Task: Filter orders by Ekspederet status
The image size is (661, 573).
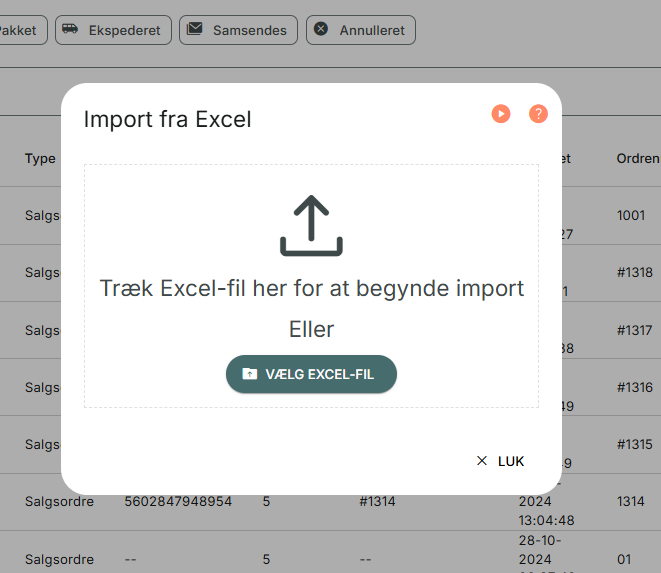Action: tap(113, 30)
